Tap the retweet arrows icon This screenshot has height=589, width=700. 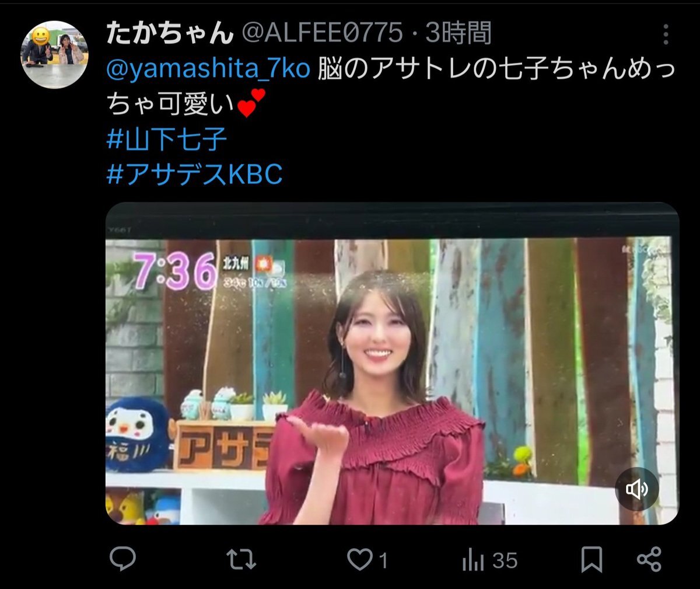tap(241, 560)
